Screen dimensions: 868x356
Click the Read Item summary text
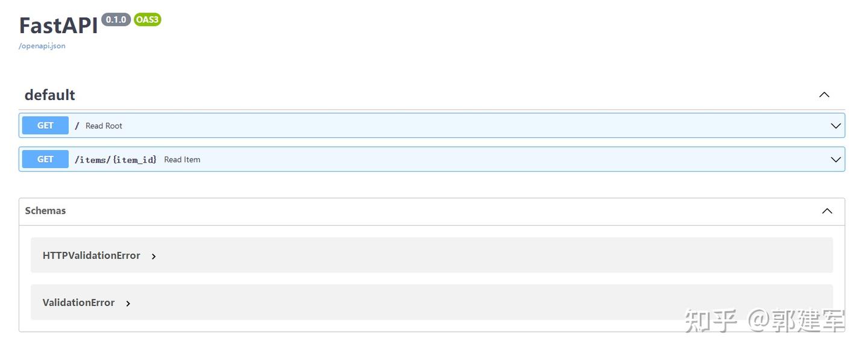182,160
